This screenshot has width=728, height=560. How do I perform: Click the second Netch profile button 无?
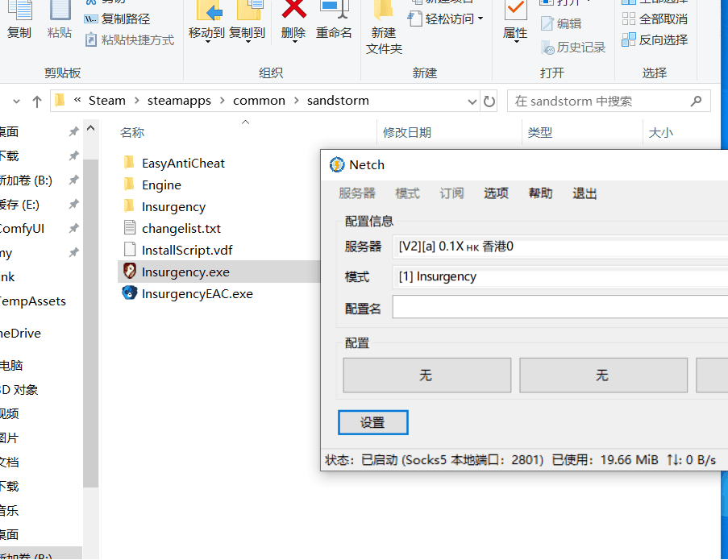coord(603,375)
